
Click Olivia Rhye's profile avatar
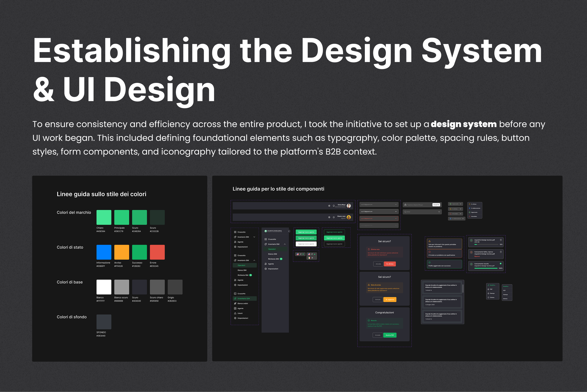(349, 206)
